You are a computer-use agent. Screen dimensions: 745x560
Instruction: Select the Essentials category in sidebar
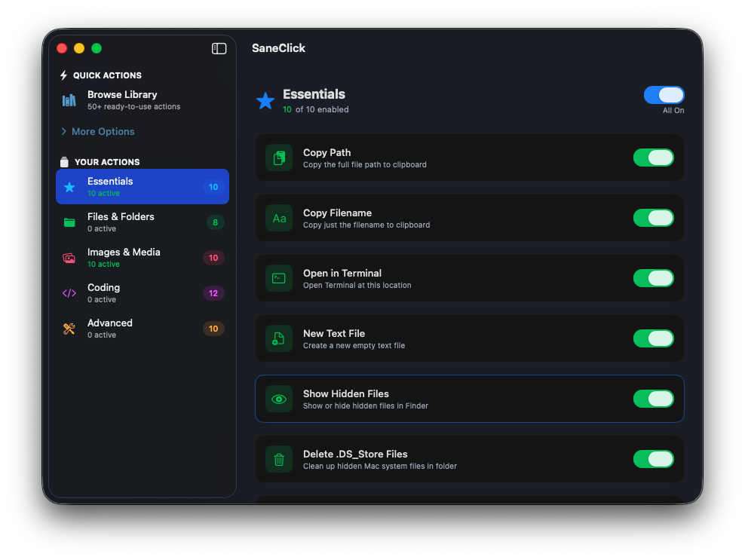click(143, 187)
